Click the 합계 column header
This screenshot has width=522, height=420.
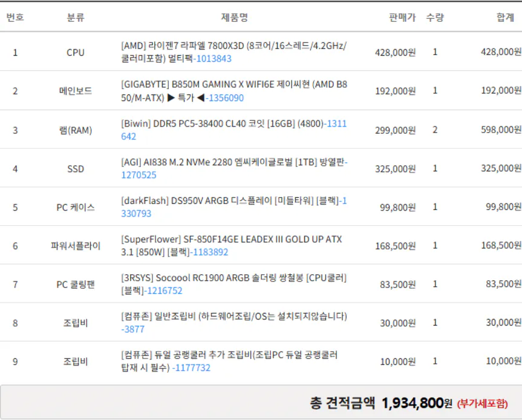pyautogui.click(x=505, y=17)
